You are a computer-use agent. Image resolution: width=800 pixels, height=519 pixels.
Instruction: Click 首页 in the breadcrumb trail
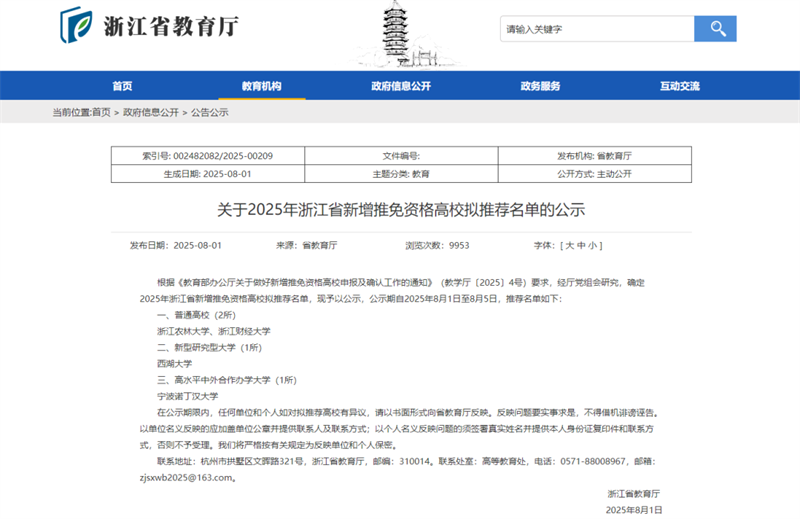(102, 112)
